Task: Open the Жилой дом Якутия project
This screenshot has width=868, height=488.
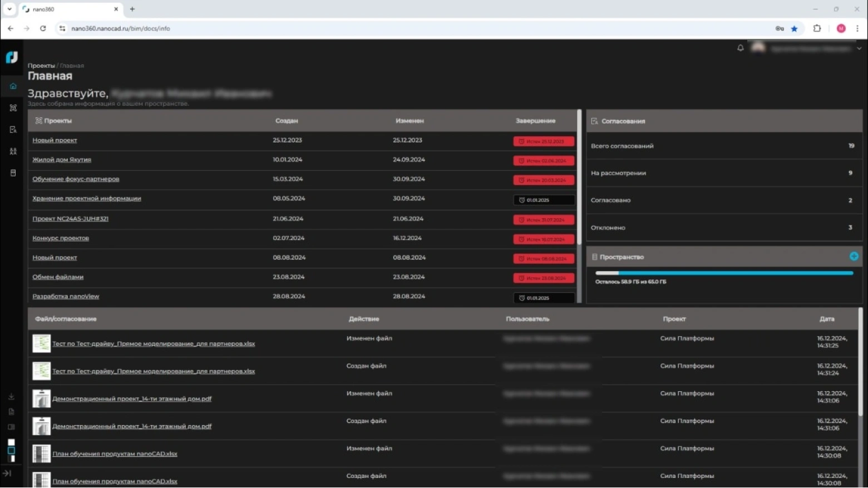Action: pyautogui.click(x=62, y=160)
